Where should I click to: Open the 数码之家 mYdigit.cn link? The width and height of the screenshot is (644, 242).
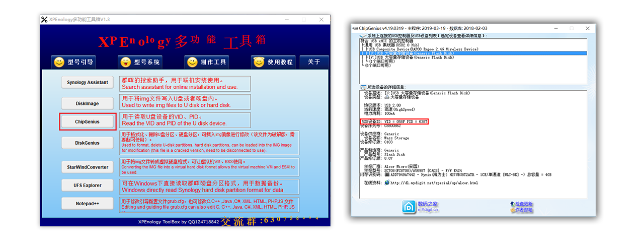(428, 207)
